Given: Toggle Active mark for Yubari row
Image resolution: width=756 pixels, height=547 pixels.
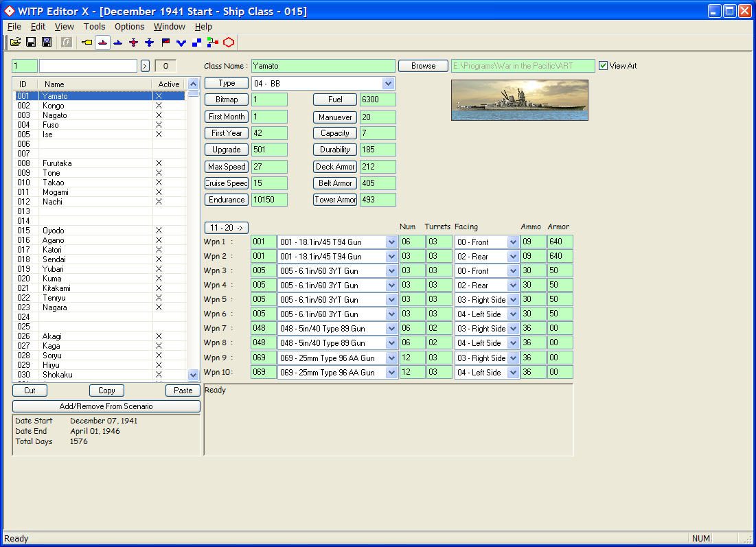Looking at the screenshot, I should (x=159, y=269).
